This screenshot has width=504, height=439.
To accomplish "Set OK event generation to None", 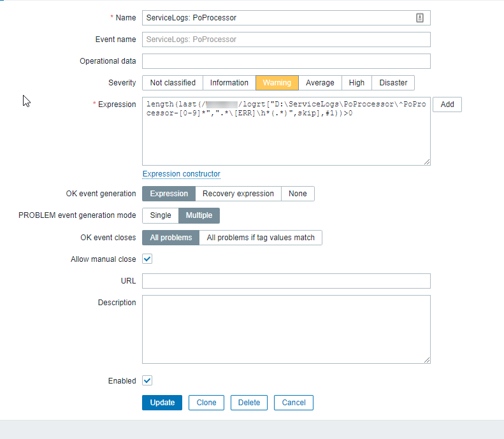I will [298, 194].
